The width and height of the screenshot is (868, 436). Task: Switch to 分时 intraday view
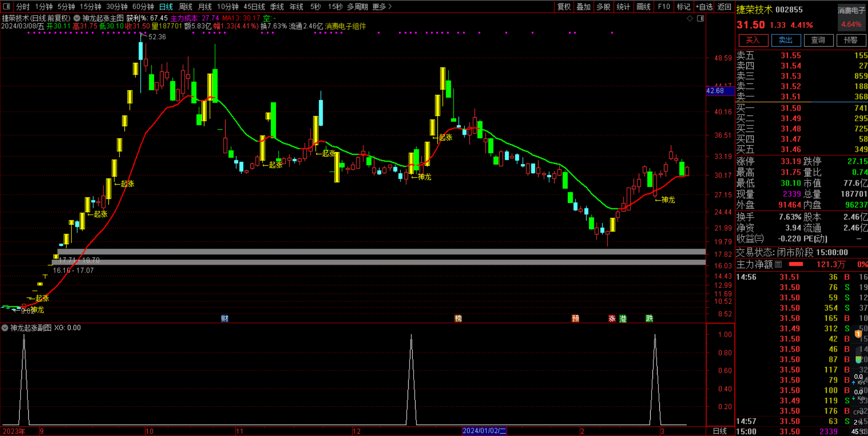pyautogui.click(x=22, y=6)
